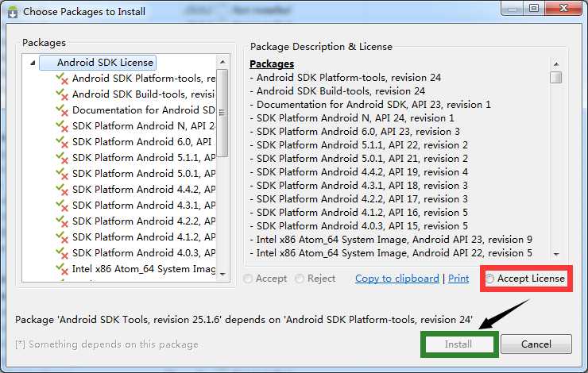Click 'SDK Platform Android 4.4.2, API 19' description line
This screenshot has width=588, height=373.
click(x=359, y=172)
